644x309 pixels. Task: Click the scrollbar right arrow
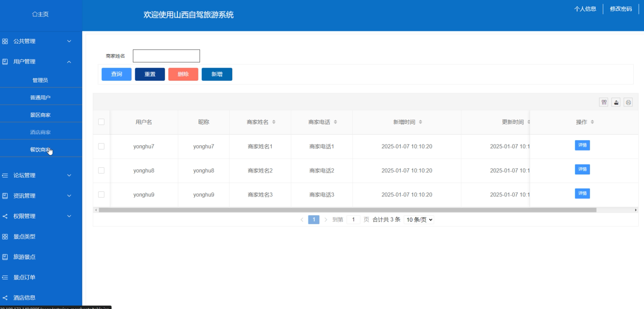[636, 210]
